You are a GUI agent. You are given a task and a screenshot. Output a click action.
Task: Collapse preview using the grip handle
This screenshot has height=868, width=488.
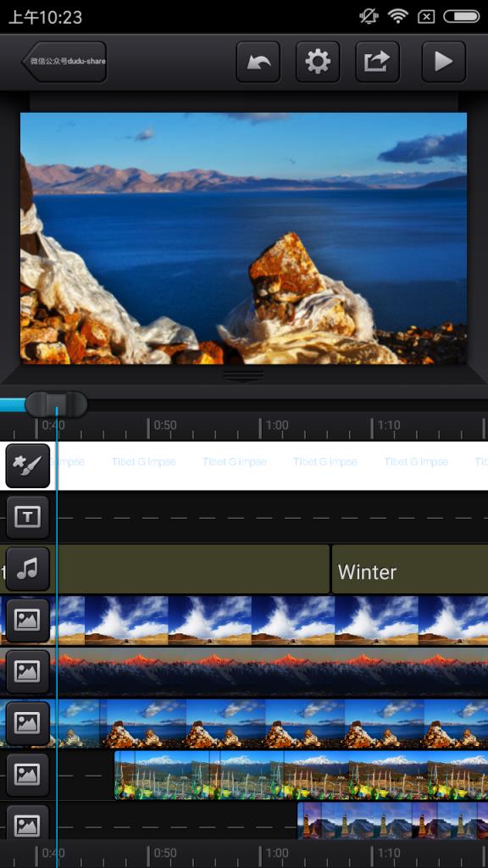(243, 376)
